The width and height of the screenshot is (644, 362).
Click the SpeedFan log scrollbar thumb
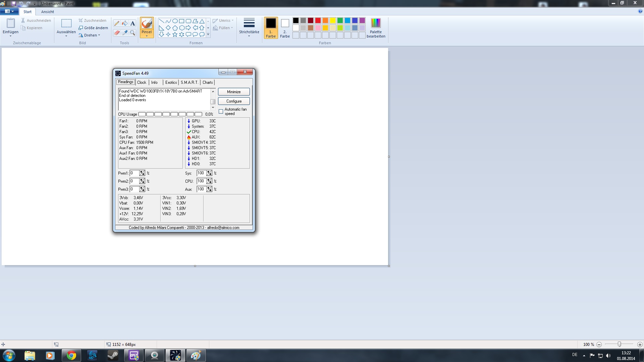pos(213,102)
